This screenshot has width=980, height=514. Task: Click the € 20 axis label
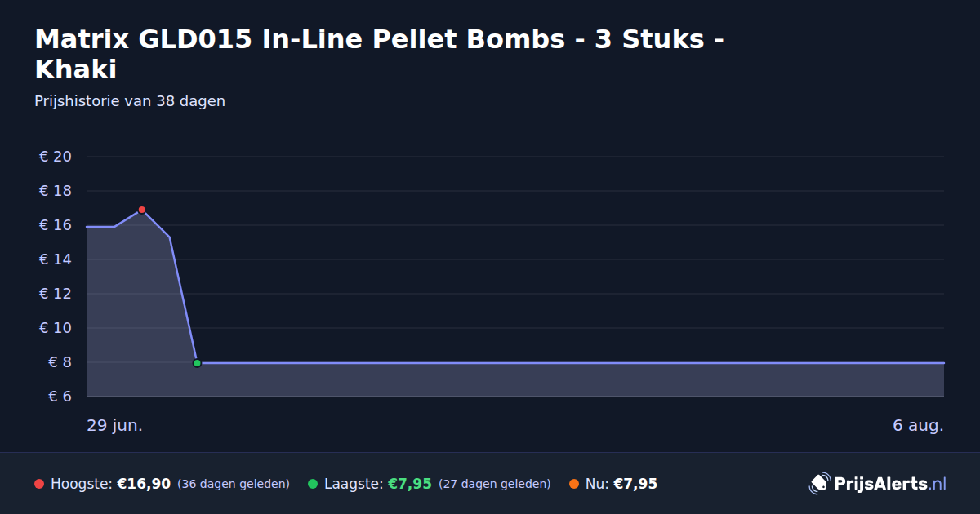coord(56,157)
